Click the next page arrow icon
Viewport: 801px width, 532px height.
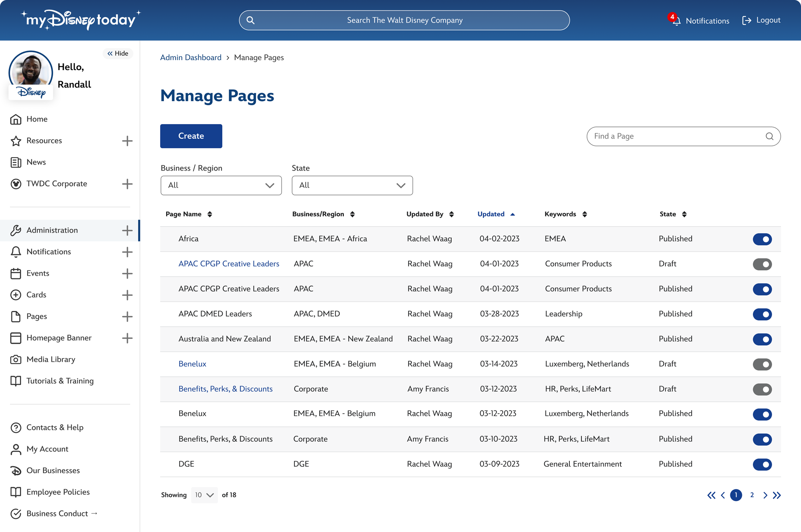765,495
